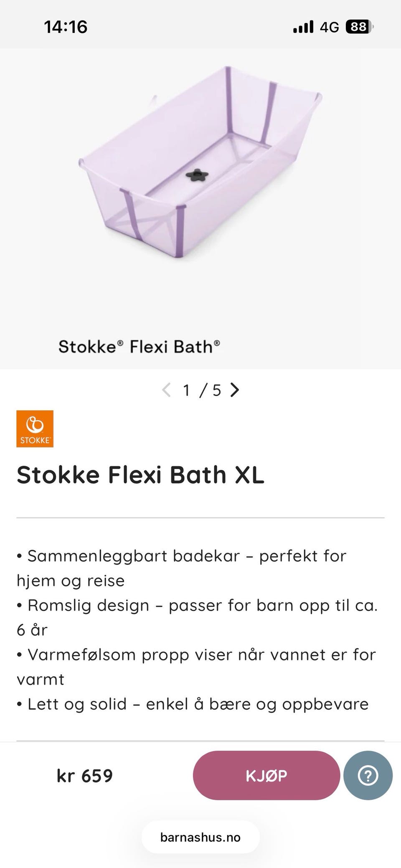The width and height of the screenshot is (401, 868).
Task: Tap the kr 659 price label
Action: (x=85, y=776)
